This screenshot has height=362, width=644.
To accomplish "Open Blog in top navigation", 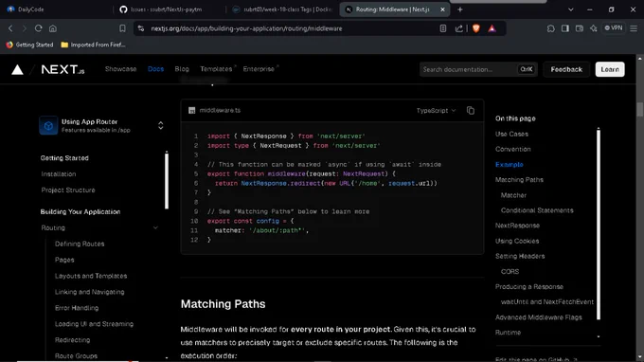I will pos(182,69).
